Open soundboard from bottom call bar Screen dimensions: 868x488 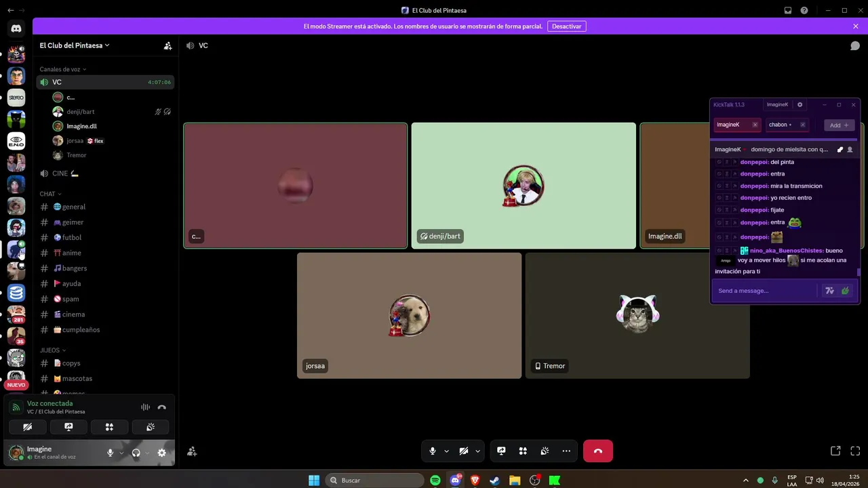[x=545, y=451]
